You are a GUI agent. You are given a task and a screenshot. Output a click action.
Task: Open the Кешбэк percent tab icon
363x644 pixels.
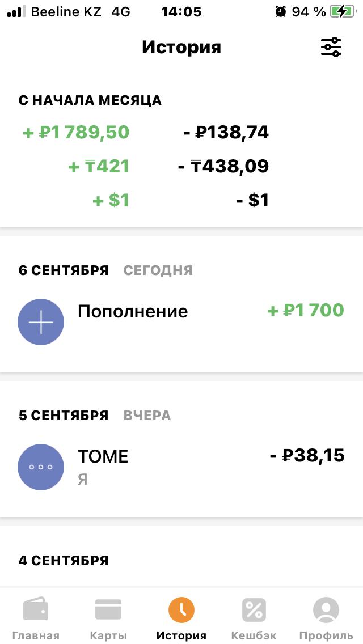(254, 610)
